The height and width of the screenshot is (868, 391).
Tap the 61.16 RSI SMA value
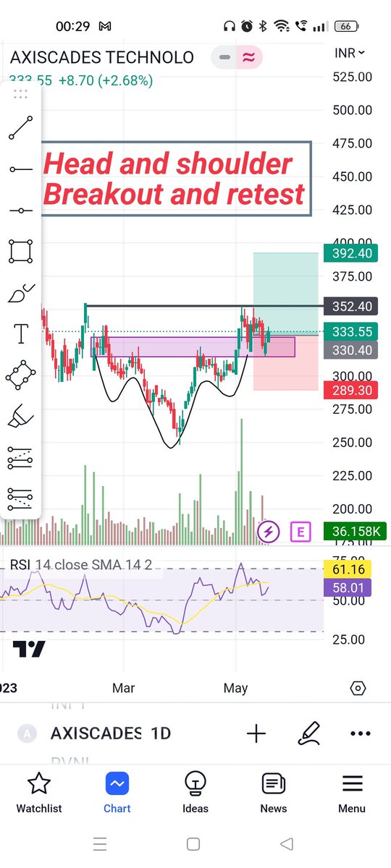[x=349, y=568]
